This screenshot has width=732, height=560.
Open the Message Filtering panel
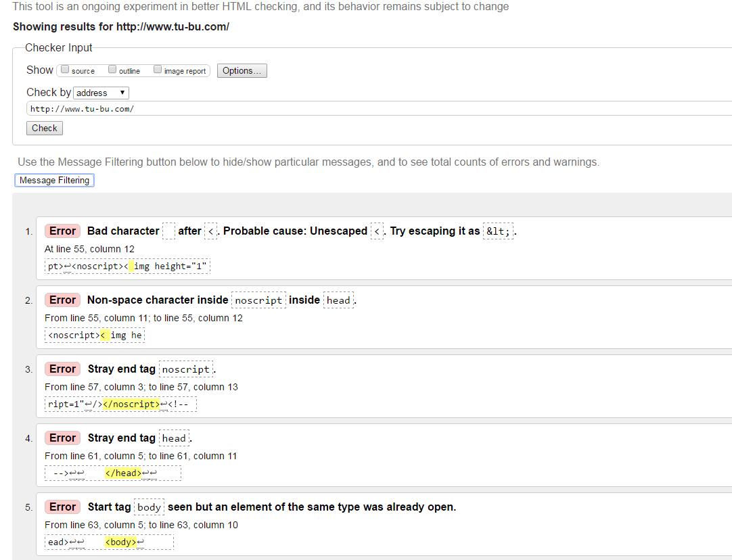(54, 180)
